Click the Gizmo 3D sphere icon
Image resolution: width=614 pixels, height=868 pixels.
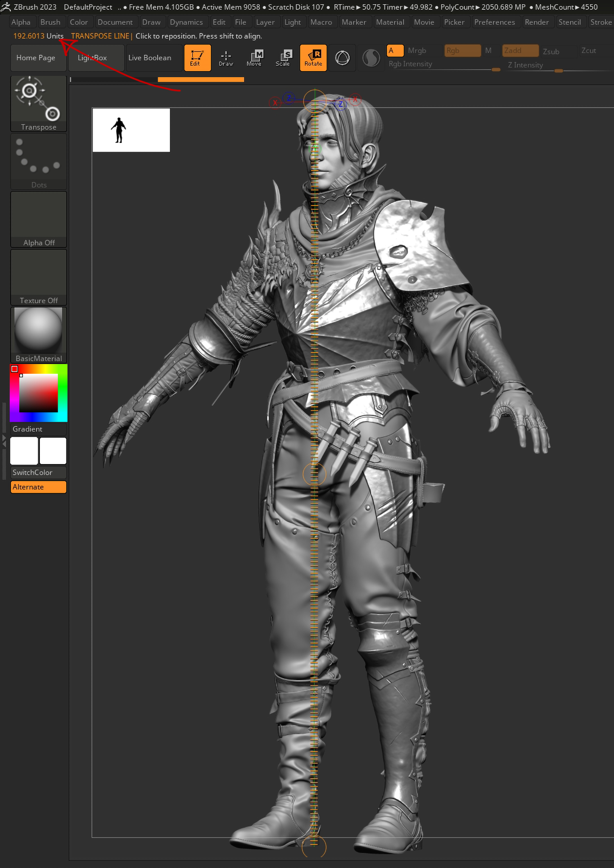[x=342, y=58]
